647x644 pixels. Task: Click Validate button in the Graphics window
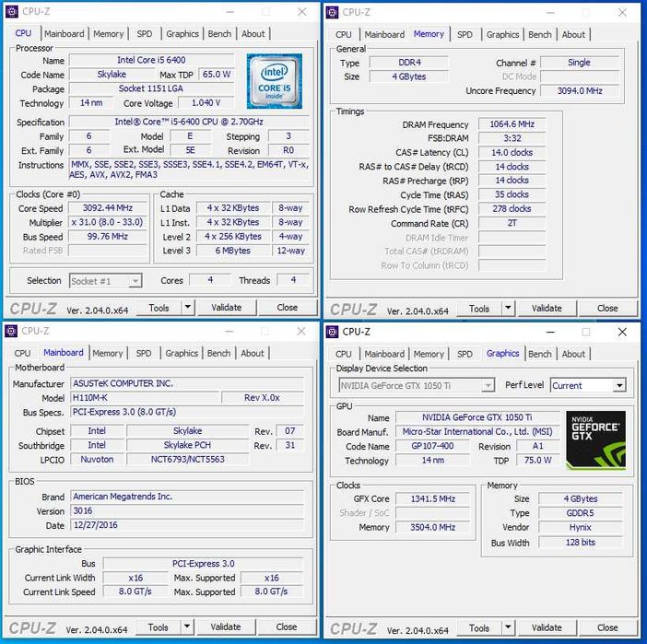click(547, 628)
